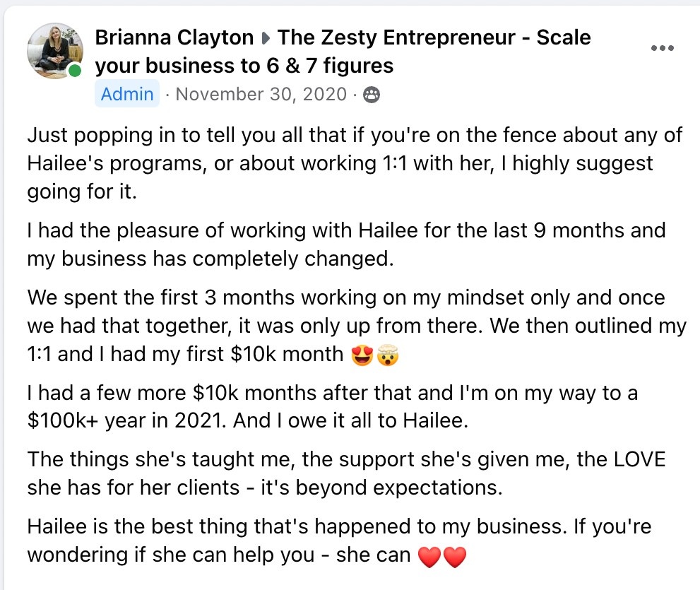Click the green online status dot
Screen dimensions: 700x590
pos(74,71)
